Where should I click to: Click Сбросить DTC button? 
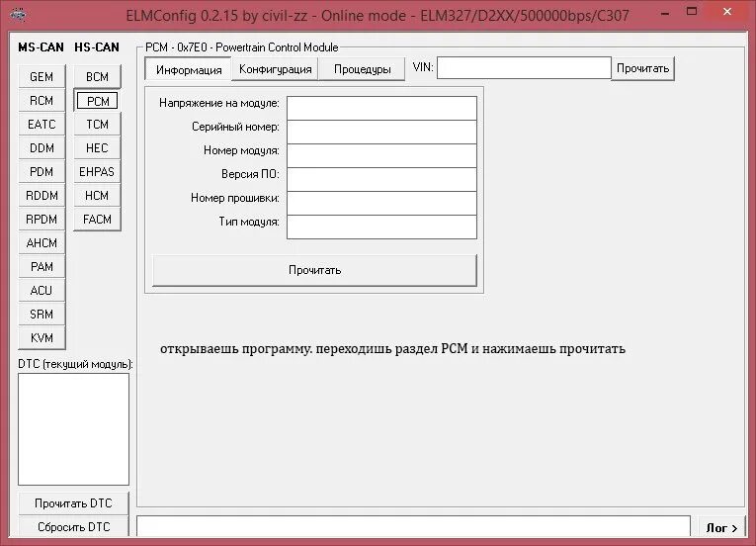click(74, 526)
